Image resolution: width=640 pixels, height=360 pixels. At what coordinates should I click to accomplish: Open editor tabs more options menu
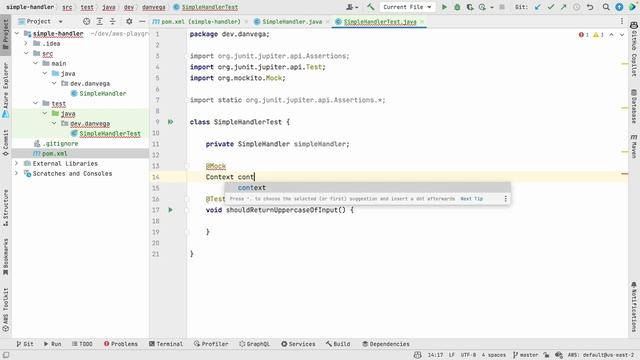(x=622, y=21)
